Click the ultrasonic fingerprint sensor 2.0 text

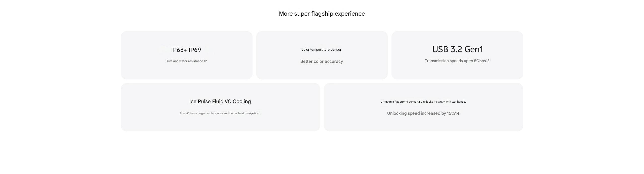423,102
